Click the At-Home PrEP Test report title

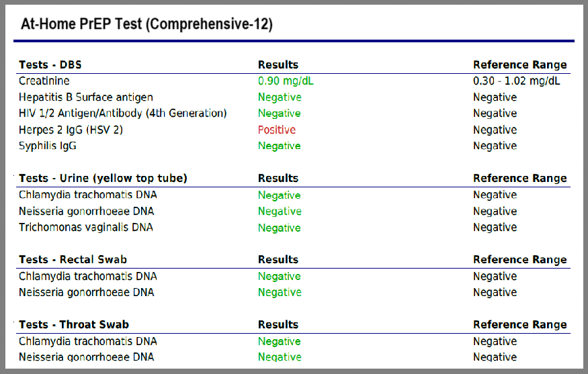[x=146, y=24]
